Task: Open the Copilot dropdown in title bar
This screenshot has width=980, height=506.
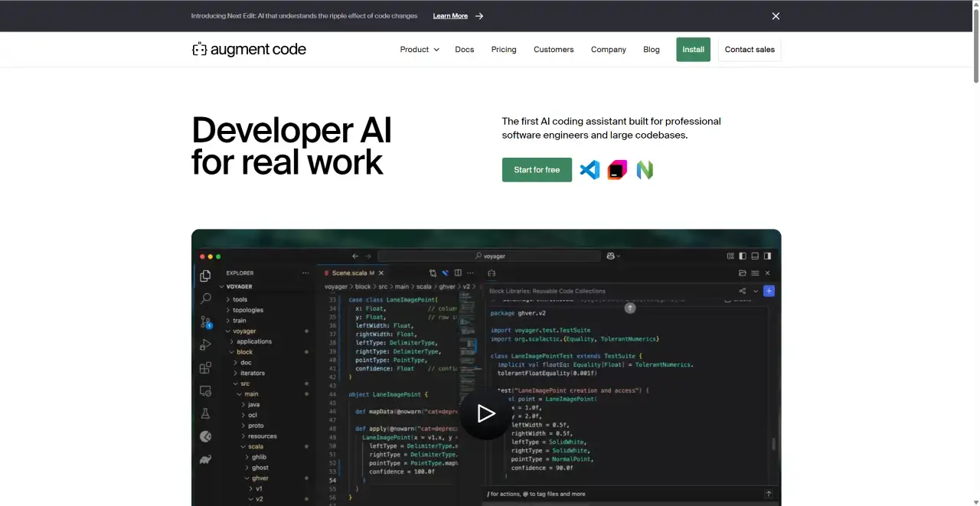Action: (613, 256)
